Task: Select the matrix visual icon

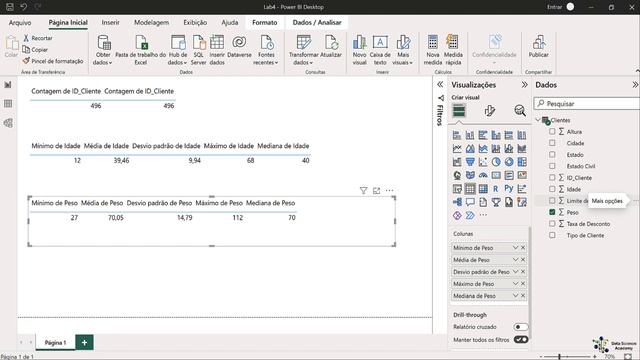Action: pos(483,189)
